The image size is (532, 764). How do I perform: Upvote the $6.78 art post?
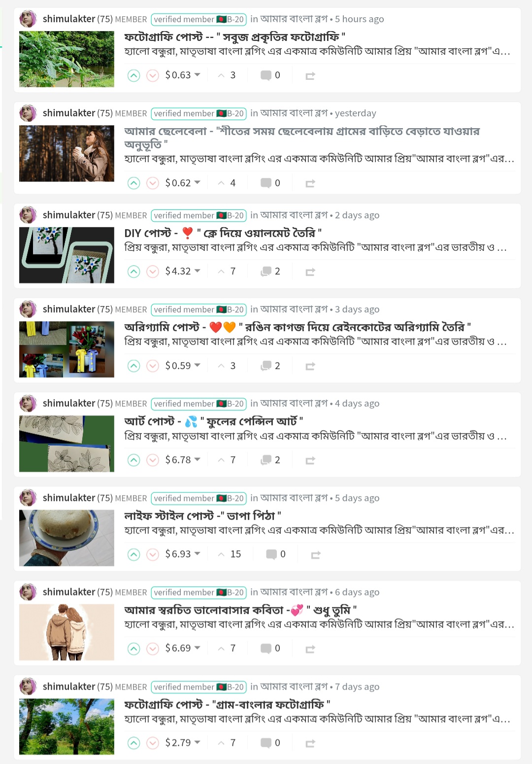(x=133, y=460)
